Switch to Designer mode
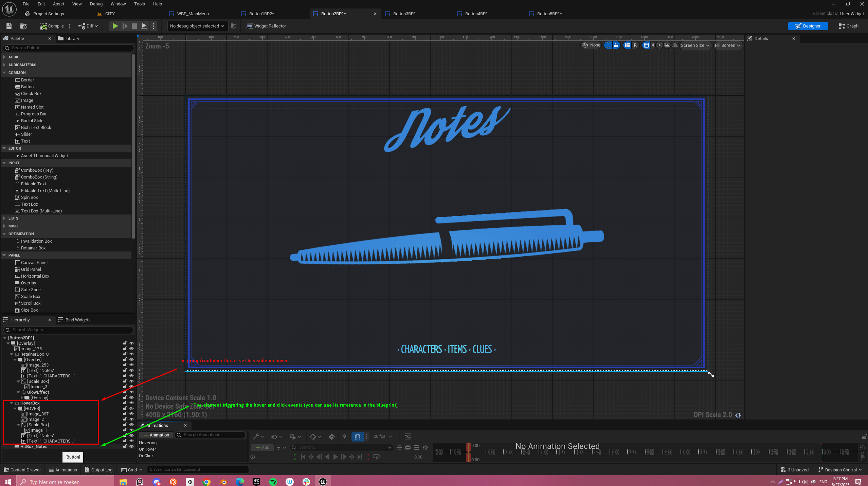 tap(808, 26)
